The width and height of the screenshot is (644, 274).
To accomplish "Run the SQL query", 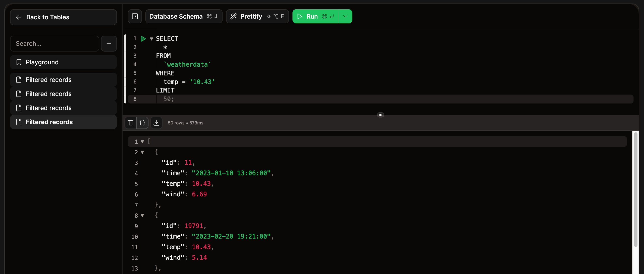I will tap(312, 16).
